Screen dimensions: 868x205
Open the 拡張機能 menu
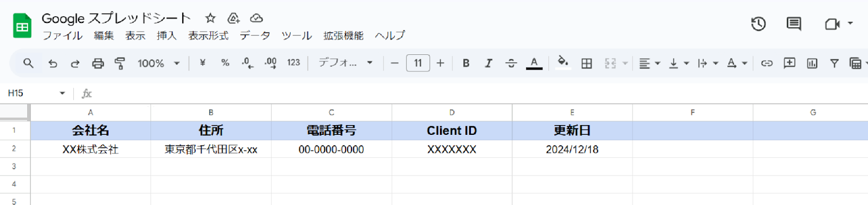pyautogui.click(x=343, y=36)
